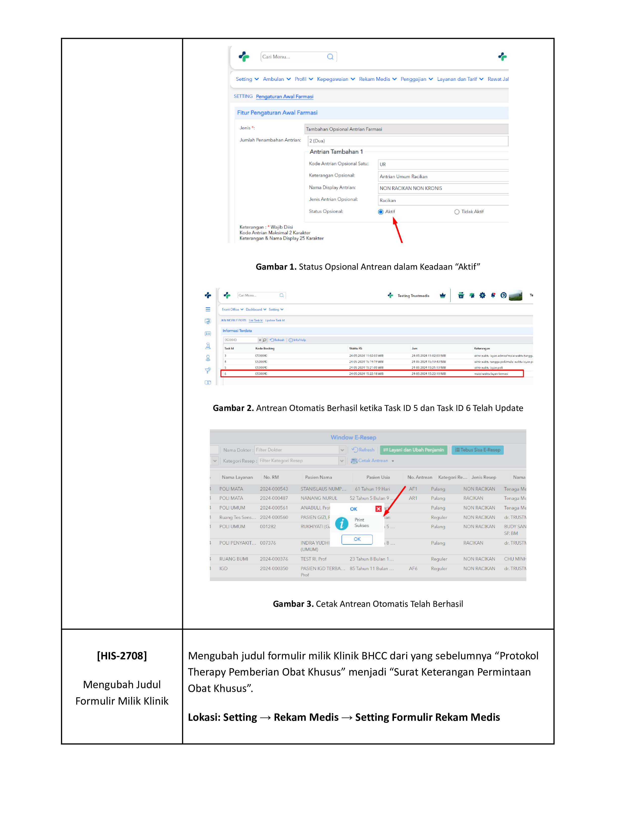
Task: Click the Cari Menu search box above Front Office
Action: [x=261, y=295]
